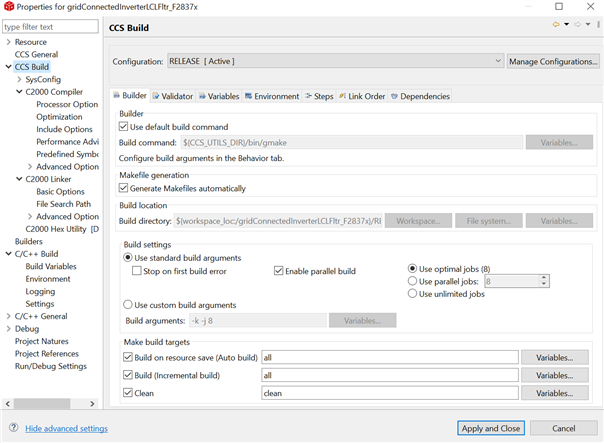Switch to the Environment tab
The image size is (604, 443).
pos(270,96)
